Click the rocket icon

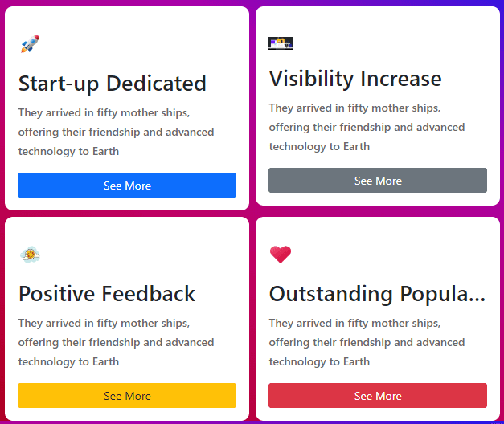[29, 44]
